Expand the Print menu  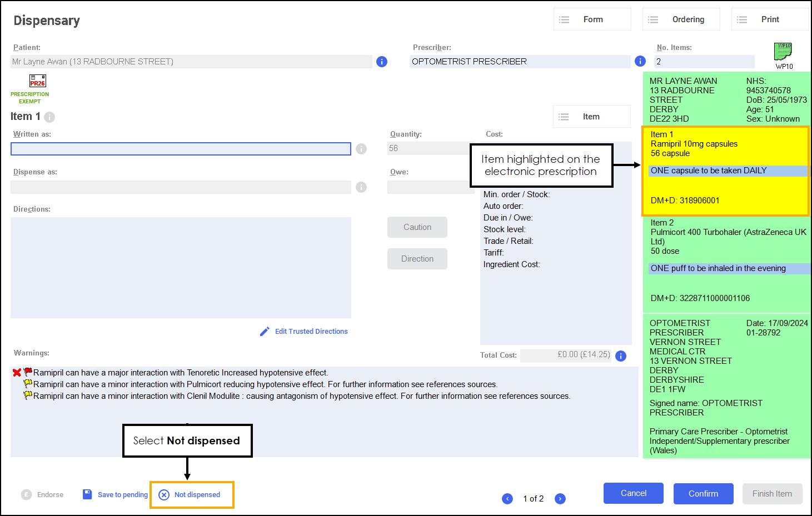point(769,19)
